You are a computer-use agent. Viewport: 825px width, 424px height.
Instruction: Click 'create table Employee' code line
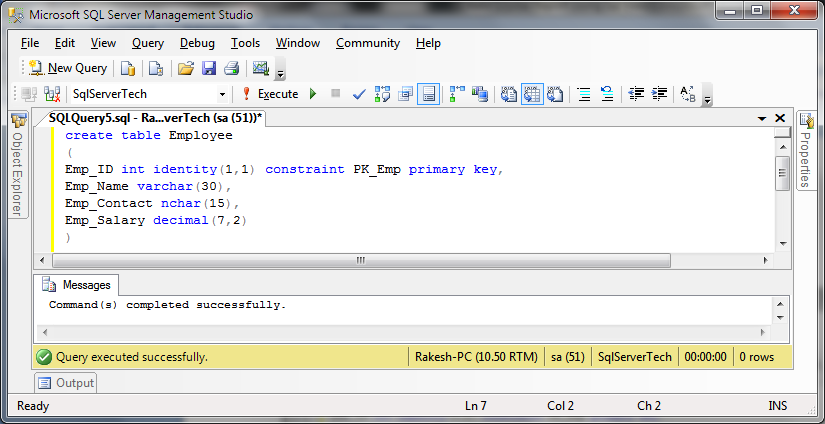(148, 135)
